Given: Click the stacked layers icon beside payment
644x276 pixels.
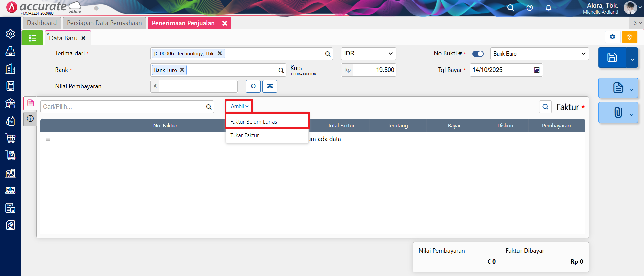Looking at the screenshot, I should tap(270, 86).
